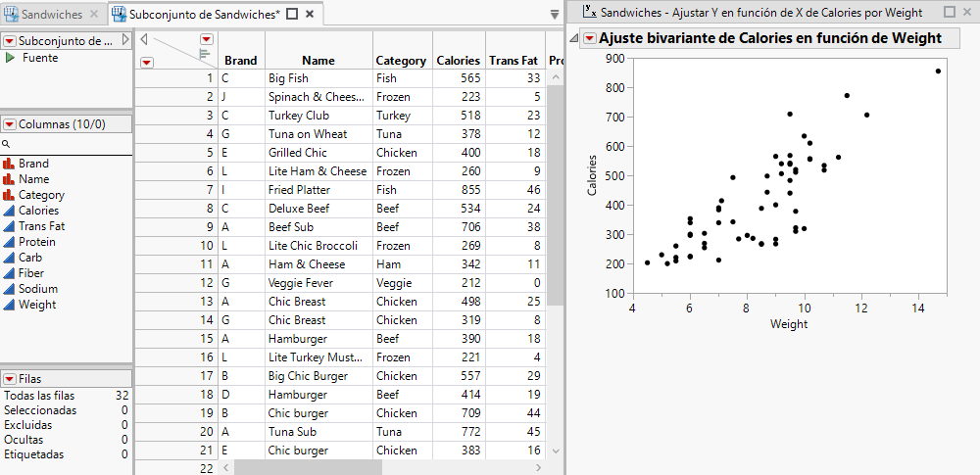This screenshot has width=980, height=475.
Task: Click Todas las filas row count
Action: (66, 396)
